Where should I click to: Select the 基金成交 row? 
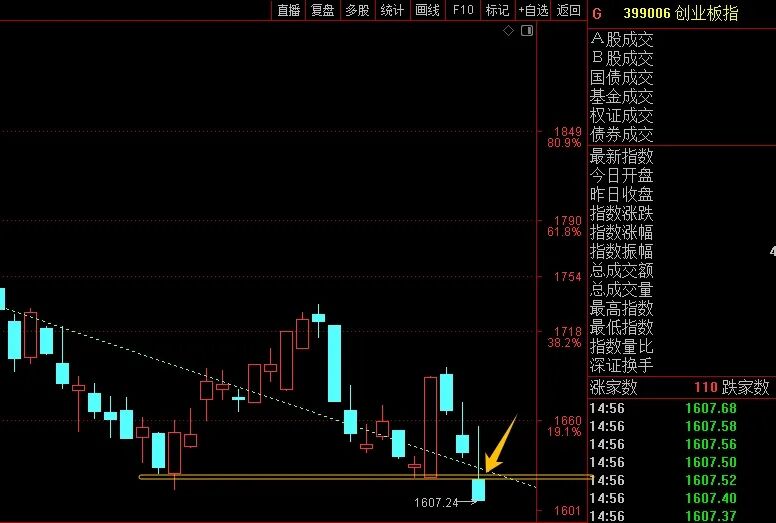(682, 96)
